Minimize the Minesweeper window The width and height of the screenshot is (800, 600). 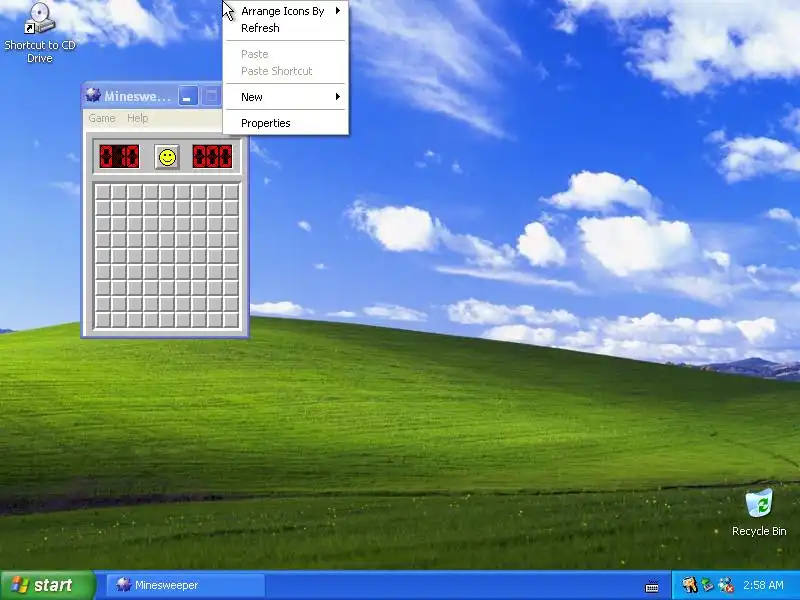[x=188, y=96]
